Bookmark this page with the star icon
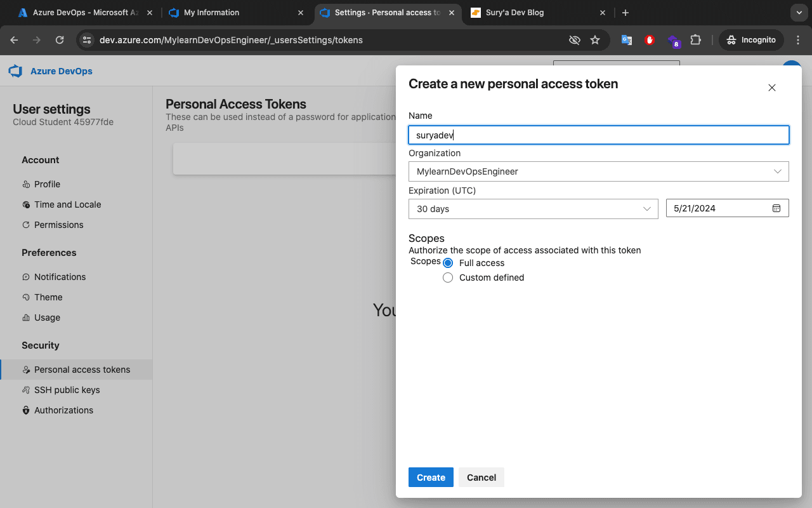812x508 pixels. [595, 40]
